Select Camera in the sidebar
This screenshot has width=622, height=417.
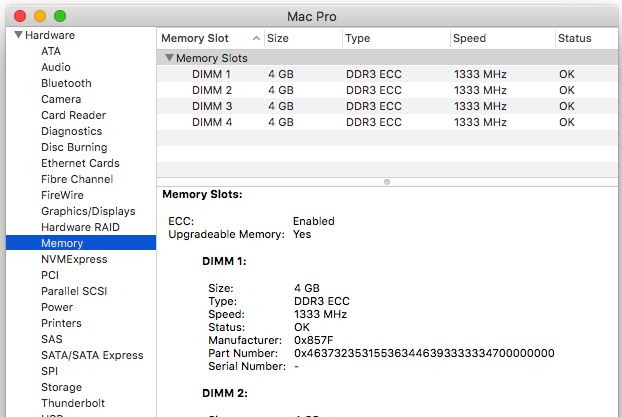61,99
